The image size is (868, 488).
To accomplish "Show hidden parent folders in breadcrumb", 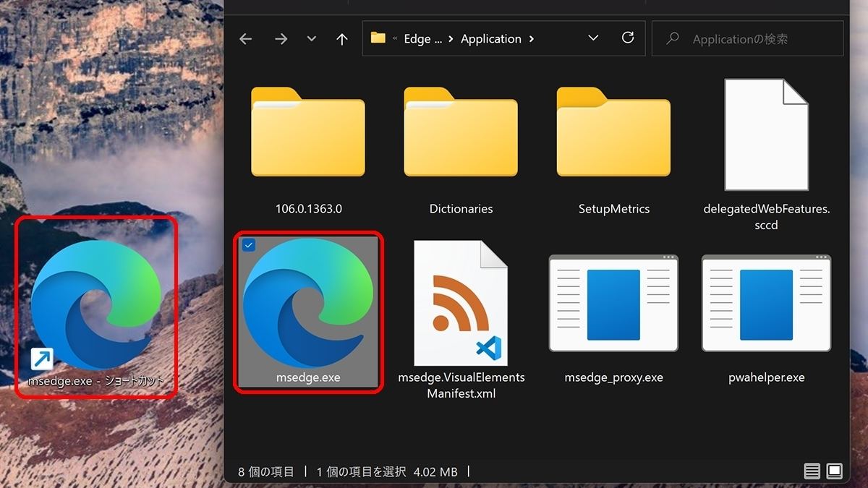I will (x=395, y=39).
